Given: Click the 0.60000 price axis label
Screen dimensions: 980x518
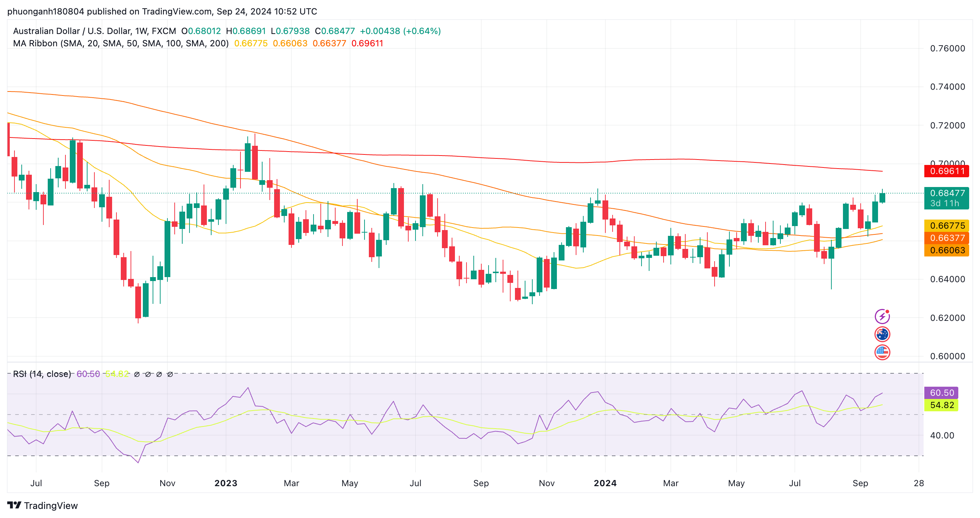Looking at the screenshot, I should [x=947, y=356].
